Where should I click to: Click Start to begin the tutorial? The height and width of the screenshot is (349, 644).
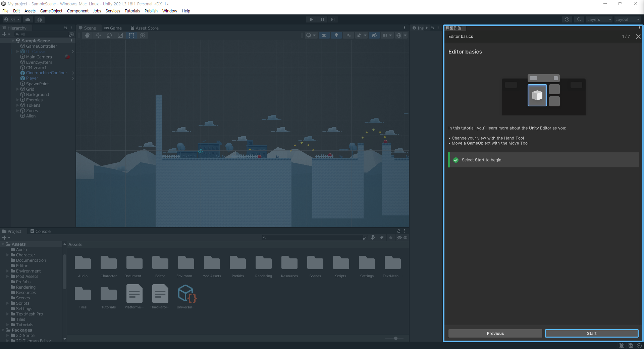pos(592,333)
